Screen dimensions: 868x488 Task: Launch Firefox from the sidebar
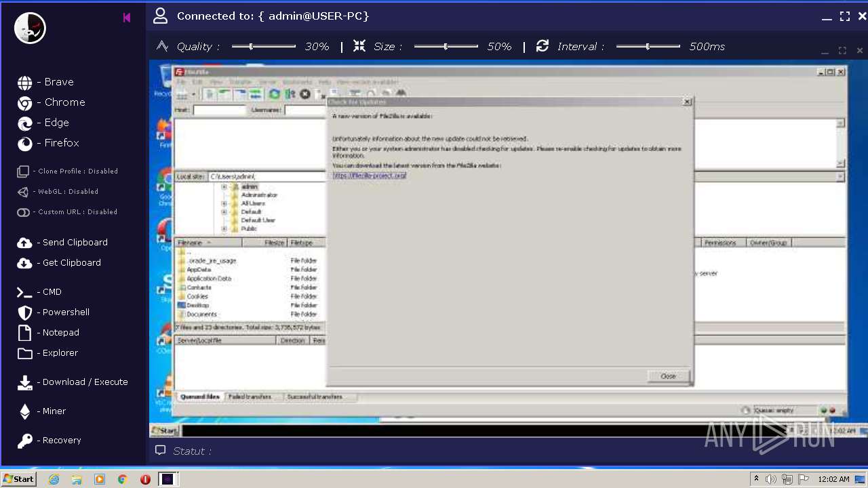(47, 143)
